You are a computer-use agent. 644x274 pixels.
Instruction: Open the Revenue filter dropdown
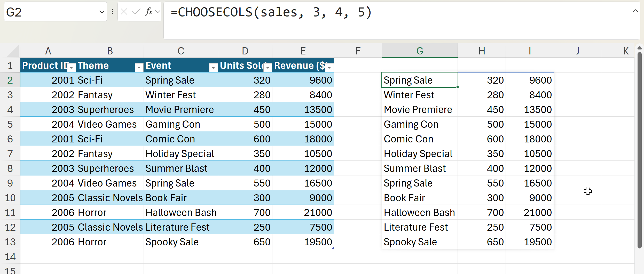(329, 68)
